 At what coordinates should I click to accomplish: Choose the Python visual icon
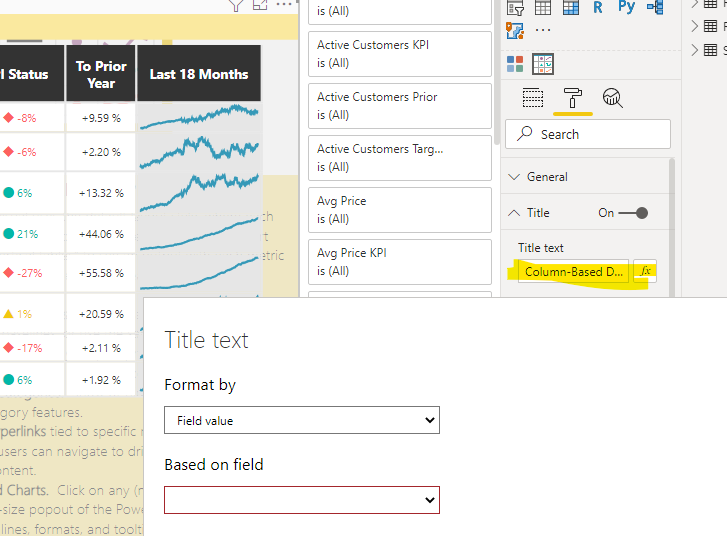coord(626,7)
